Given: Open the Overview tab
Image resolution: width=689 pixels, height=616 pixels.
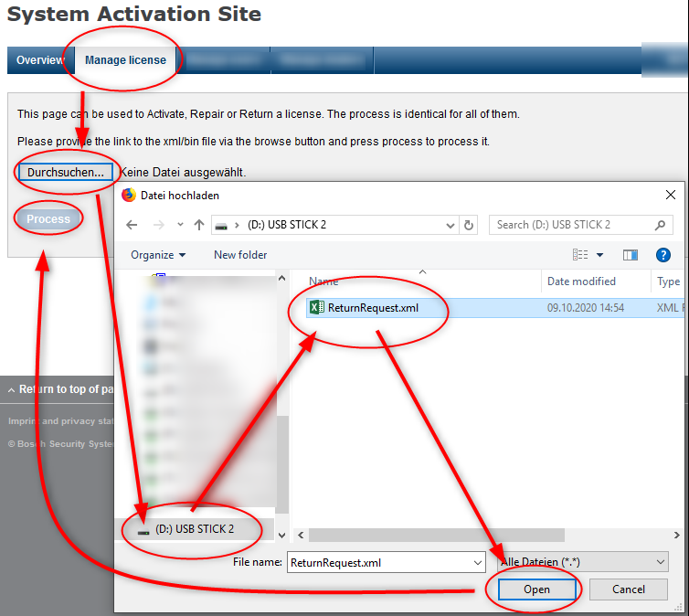Looking at the screenshot, I should point(40,60).
